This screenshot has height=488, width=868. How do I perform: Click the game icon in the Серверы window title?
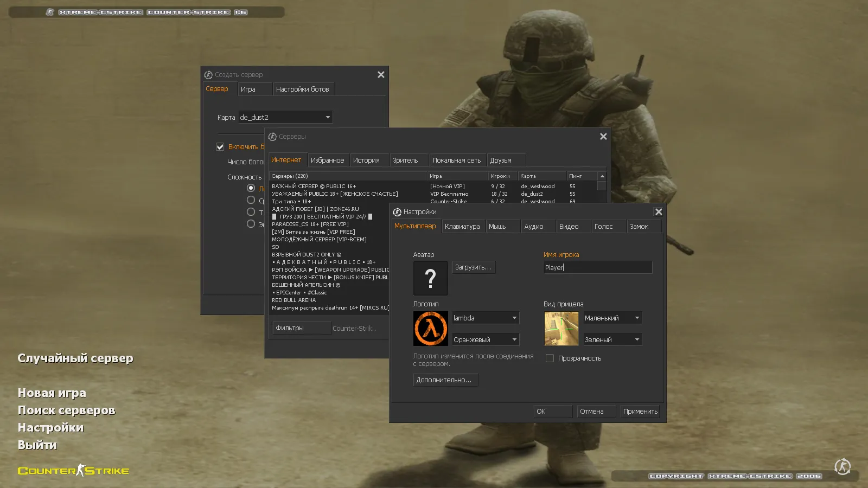click(x=272, y=137)
